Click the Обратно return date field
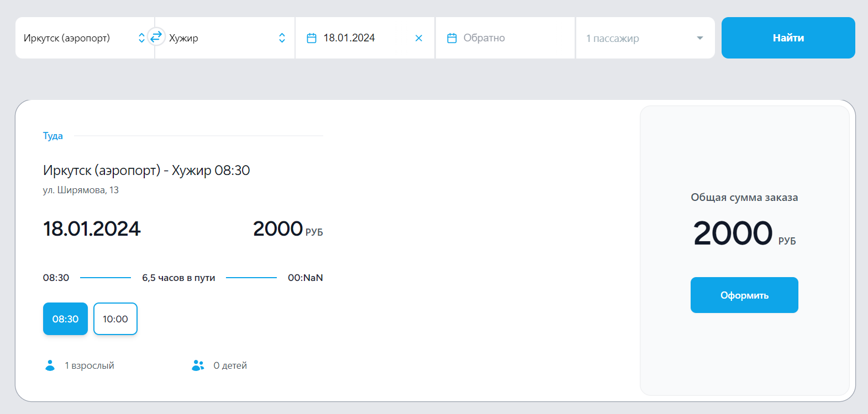This screenshot has width=868, height=414. pos(505,38)
